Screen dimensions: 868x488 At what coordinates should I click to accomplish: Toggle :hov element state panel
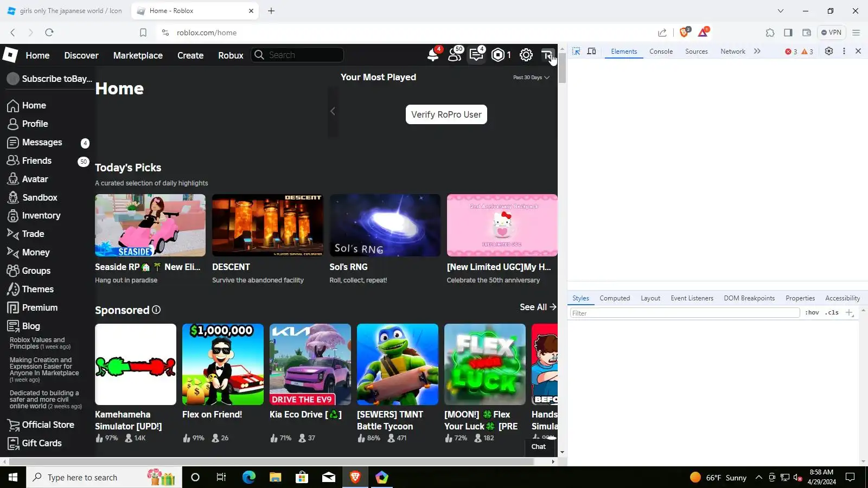tap(812, 313)
